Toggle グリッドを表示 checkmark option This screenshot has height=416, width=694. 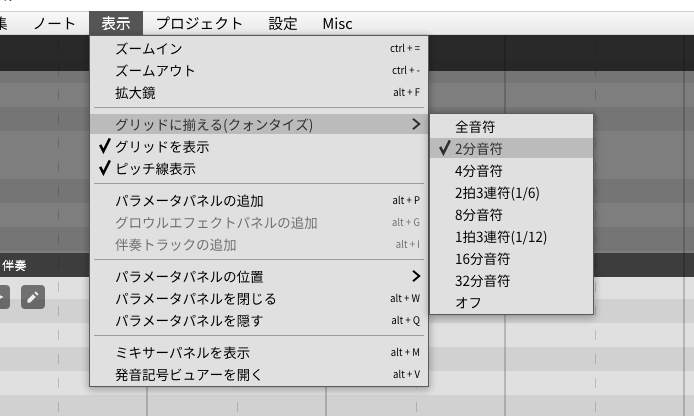[x=162, y=147]
